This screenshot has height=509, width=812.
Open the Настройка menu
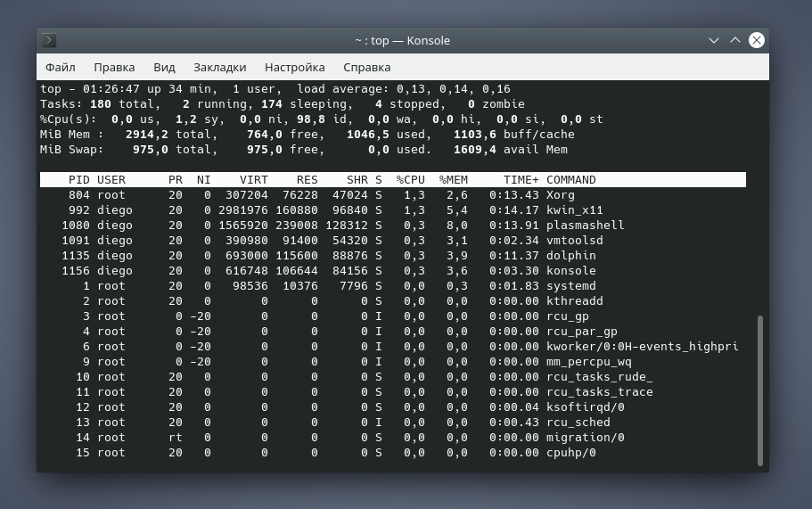click(x=294, y=67)
